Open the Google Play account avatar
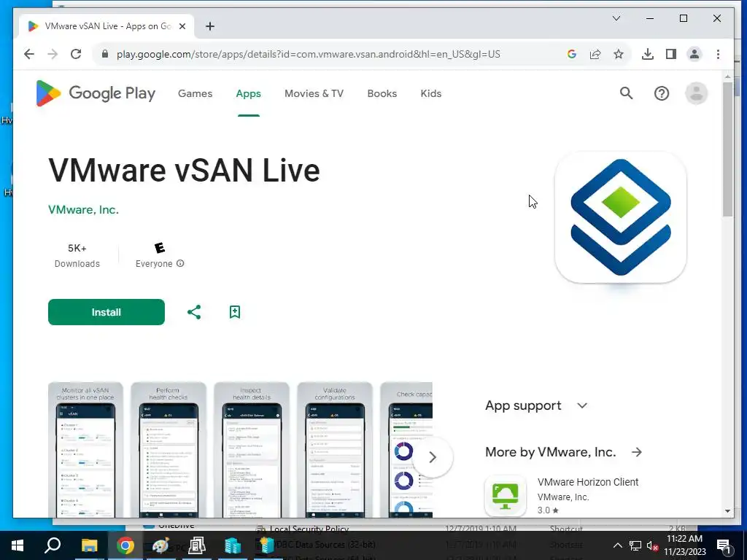Viewport: 747px width, 560px height. click(696, 93)
